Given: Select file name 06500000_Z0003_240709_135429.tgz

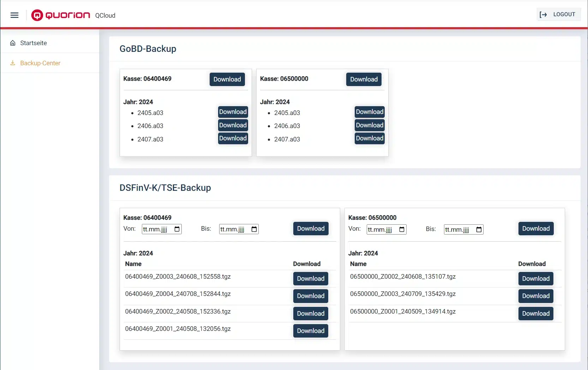Looking at the screenshot, I should coord(403,294).
